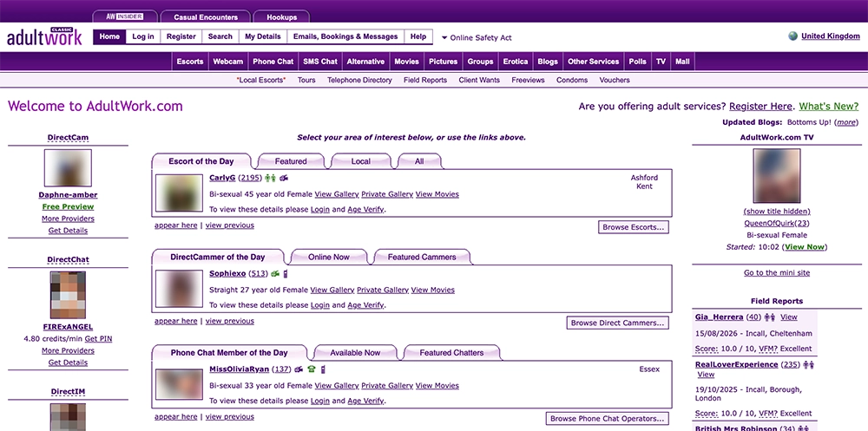Expand the Online Safety Act dropdown

click(x=476, y=37)
